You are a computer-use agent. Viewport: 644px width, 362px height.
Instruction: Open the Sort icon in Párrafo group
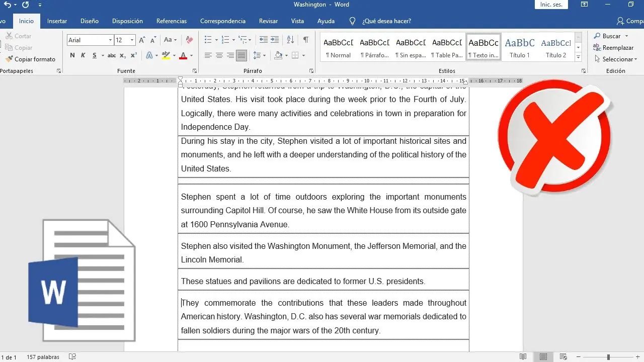point(289,39)
